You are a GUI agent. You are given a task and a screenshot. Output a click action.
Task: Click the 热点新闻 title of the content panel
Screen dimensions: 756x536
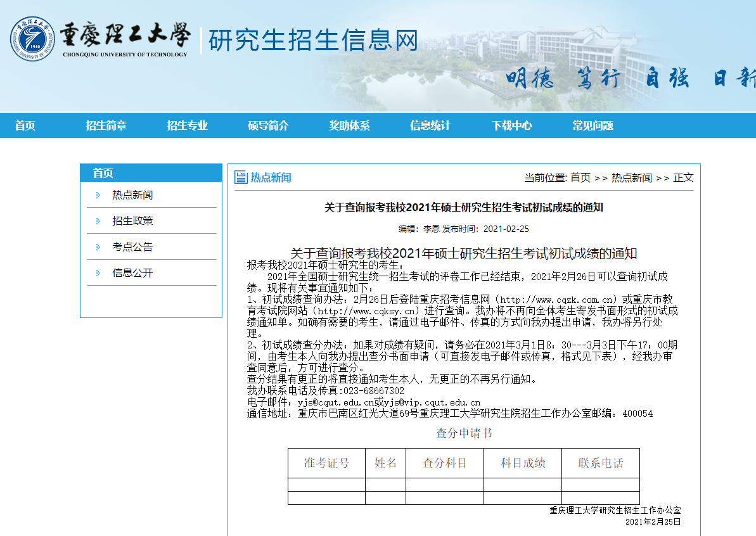(x=271, y=178)
